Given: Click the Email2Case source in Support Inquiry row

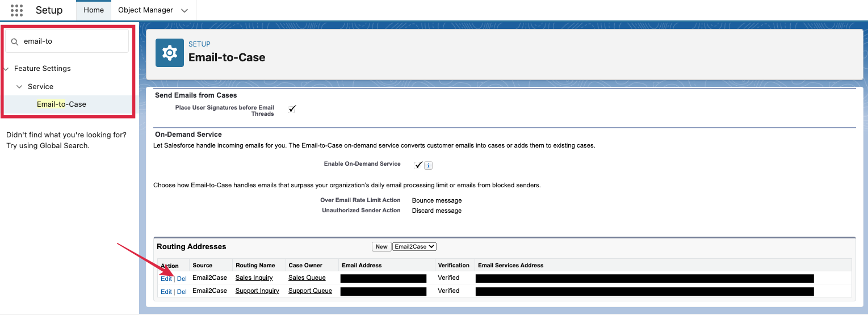Looking at the screenshot, I should coord(209,291).
